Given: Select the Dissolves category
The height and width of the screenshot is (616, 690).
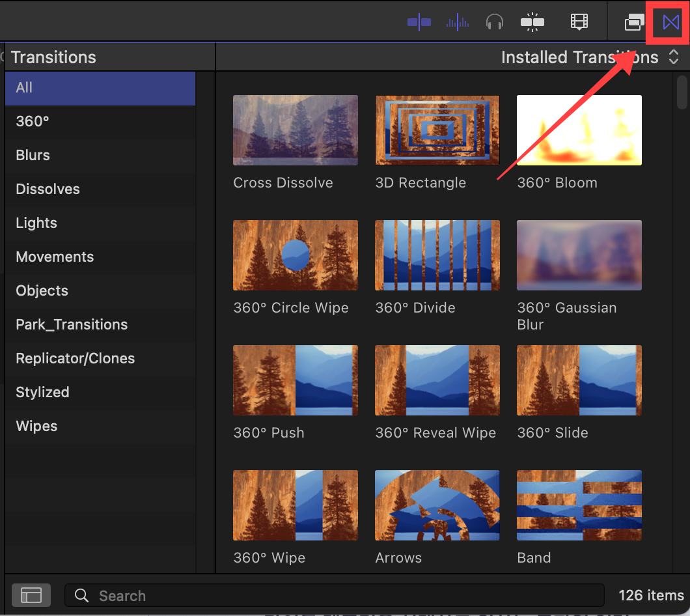Looking at the screenshot, I should (100, 189).
